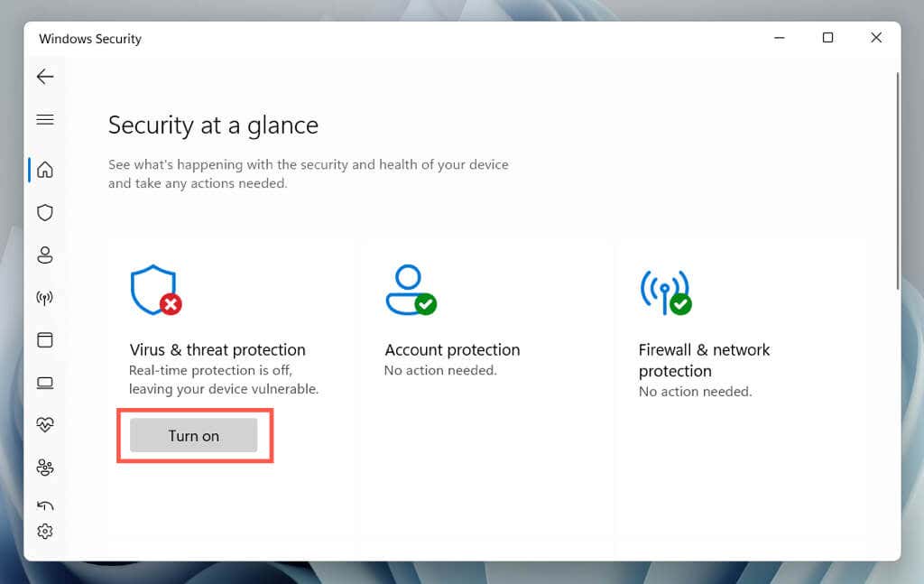Click the large shield icon with red X
The height and width of the screenshot is (584, 924).
tap(156, 290)
